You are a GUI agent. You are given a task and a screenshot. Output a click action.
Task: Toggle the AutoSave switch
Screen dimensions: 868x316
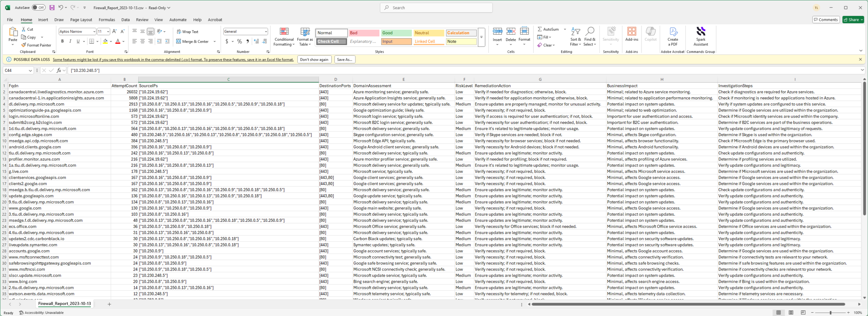(39, 7)
